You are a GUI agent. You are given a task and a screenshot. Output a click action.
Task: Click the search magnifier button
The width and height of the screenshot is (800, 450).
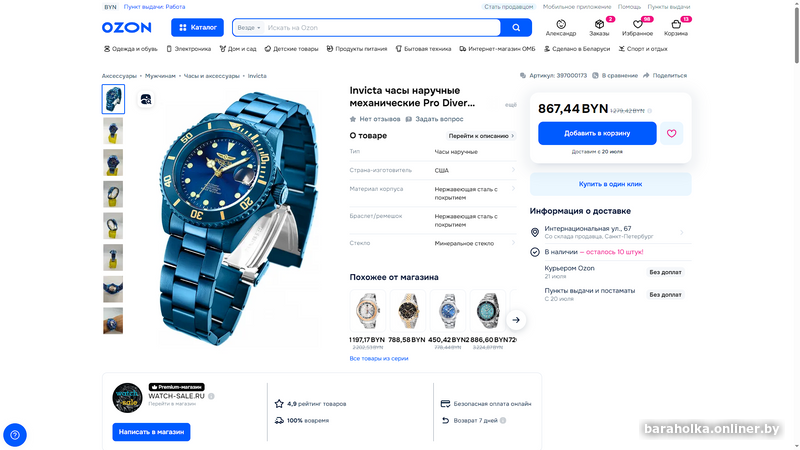[516, 28]
